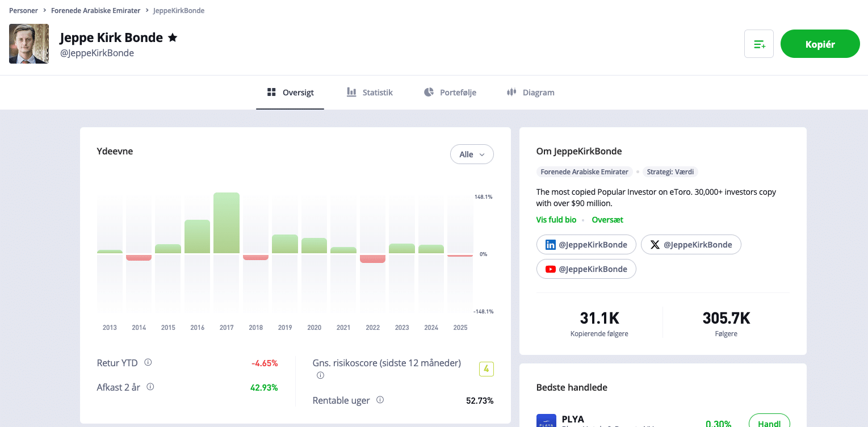Click the add-to-watchlist icon button
868x427 pixels.
pyautogui.click(x=759, y=44)
